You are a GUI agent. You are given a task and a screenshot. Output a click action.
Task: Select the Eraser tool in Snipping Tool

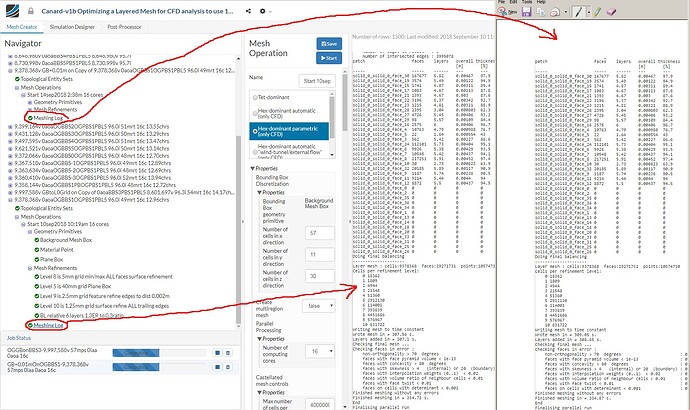click(x=611, y=12)
